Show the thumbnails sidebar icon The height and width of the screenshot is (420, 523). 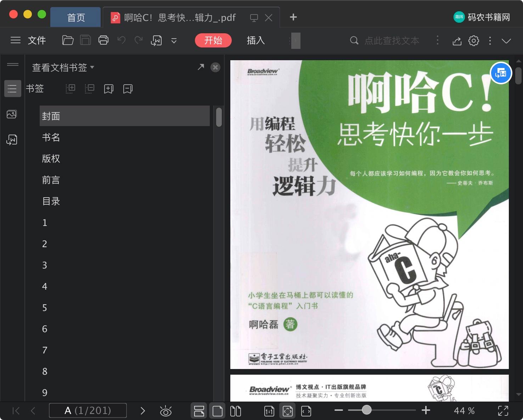(x=12, y=114)
